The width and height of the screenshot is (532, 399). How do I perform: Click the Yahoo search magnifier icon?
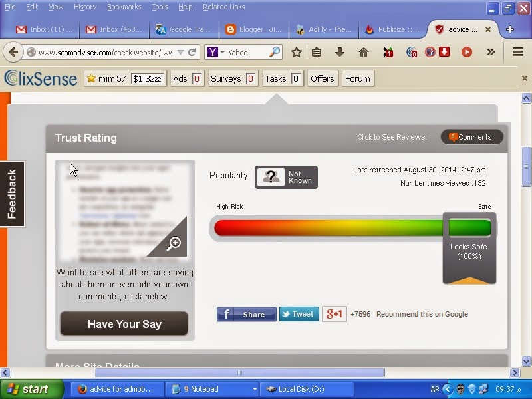pyautogui.click(x=275, y=52)
